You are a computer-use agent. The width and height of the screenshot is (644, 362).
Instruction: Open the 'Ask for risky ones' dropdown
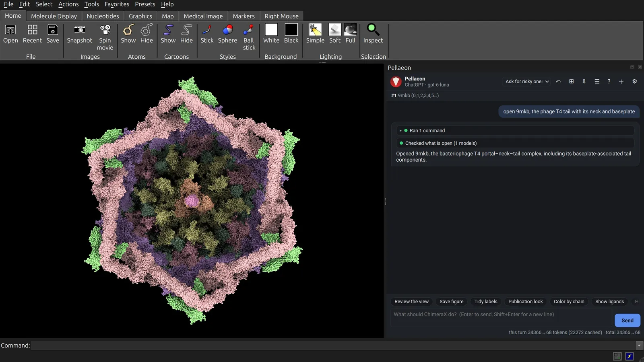point(527,81)
